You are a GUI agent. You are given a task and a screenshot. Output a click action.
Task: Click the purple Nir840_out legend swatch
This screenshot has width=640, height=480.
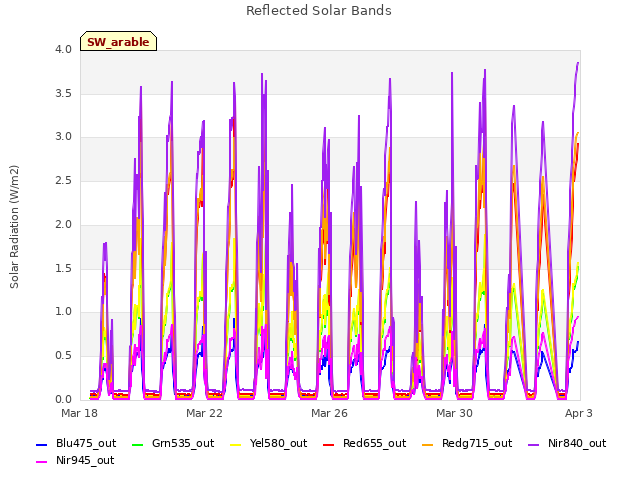533,444
